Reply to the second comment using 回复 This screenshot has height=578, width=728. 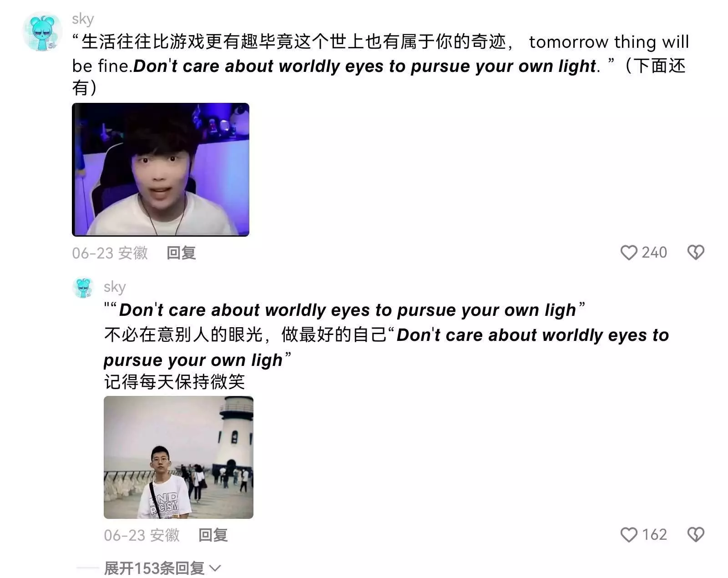(213, 535)
